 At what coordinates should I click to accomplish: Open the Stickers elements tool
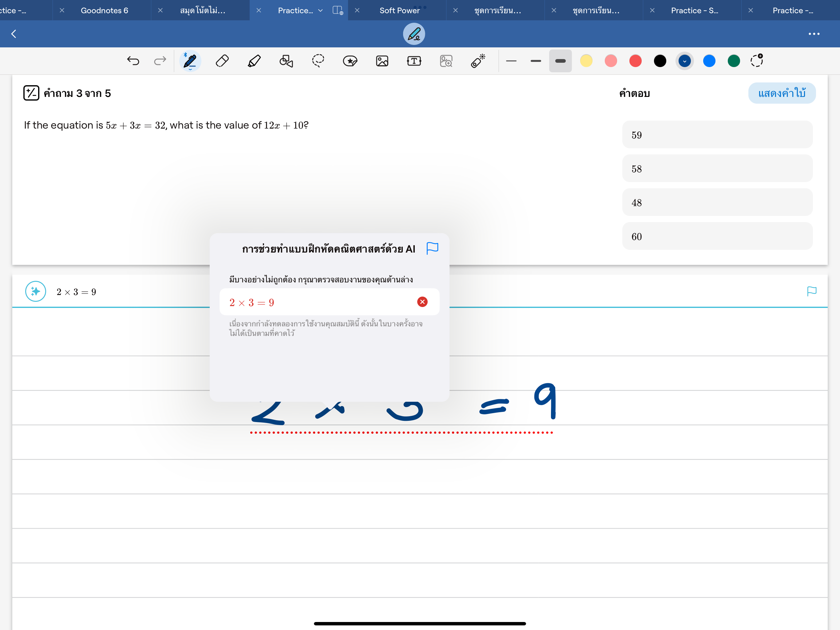pyautogui.click(x=350, y=61)
